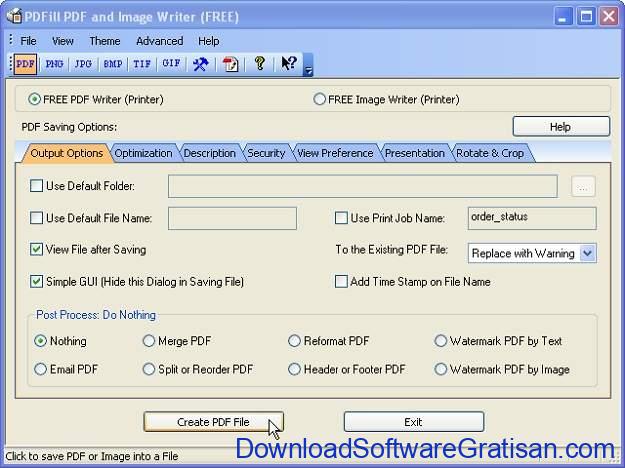Select the PNG format toolbar icon
The image size is (625, 468).
[54, 64]
